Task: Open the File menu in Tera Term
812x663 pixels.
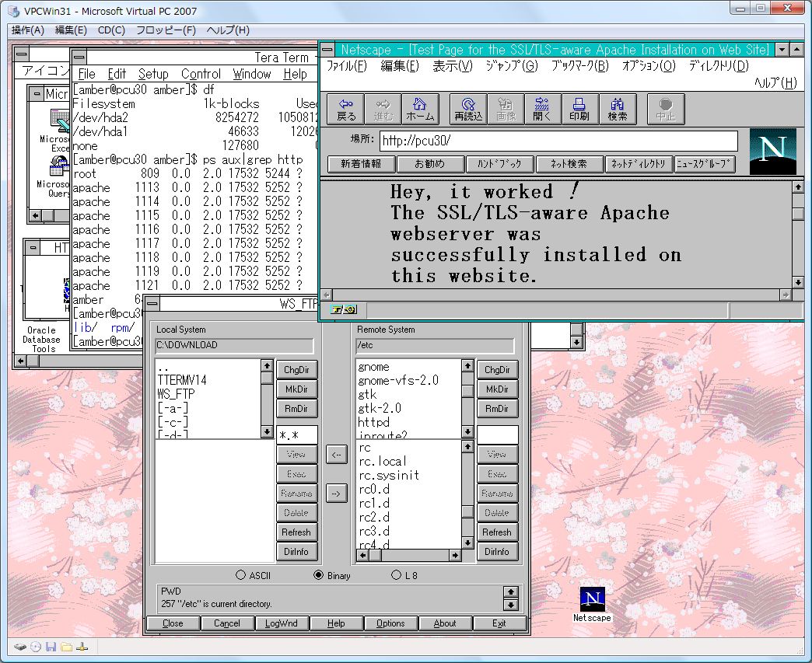Action: pos(86,74)
